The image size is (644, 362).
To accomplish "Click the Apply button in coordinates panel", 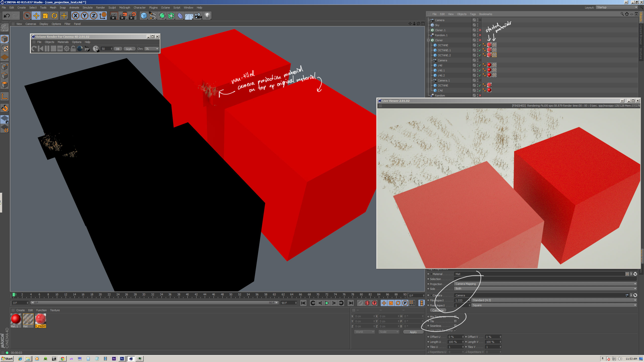I will click(413, 332).
